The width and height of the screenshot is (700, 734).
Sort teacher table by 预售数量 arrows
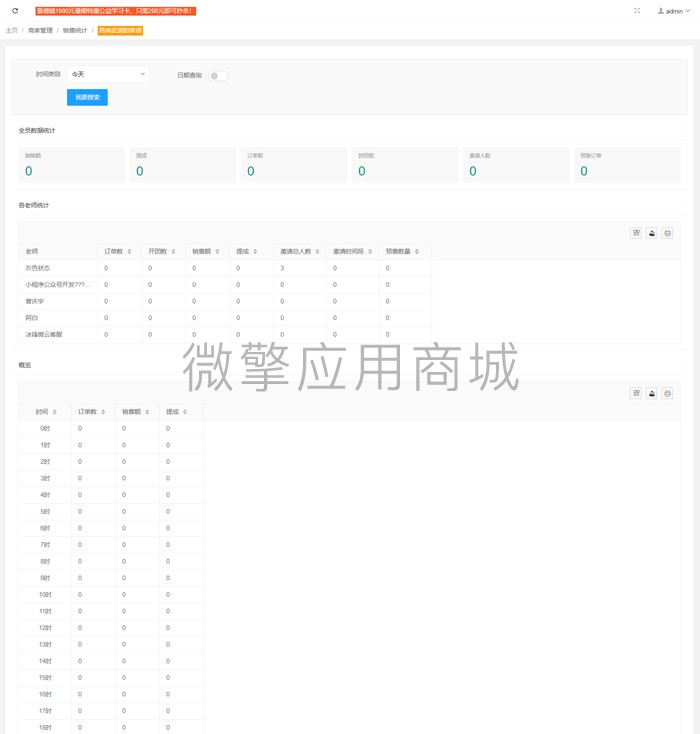point(417,252)
